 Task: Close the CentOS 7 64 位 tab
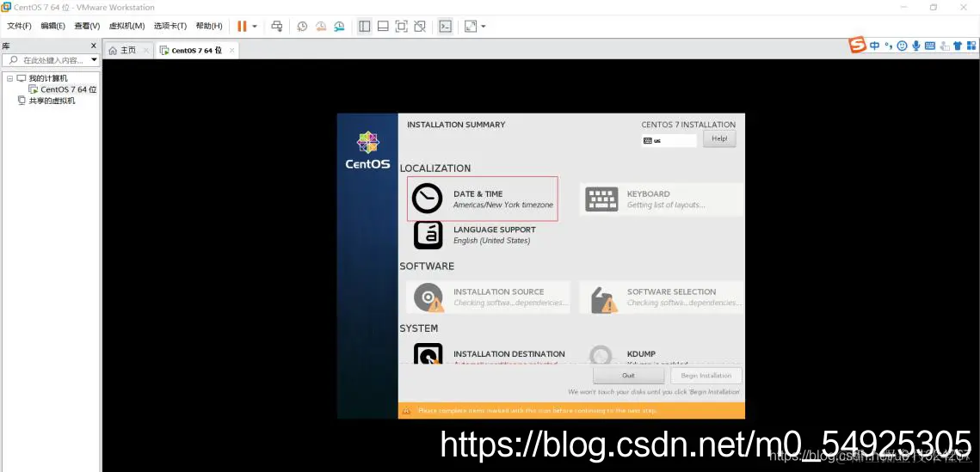[x=231, y=50]
